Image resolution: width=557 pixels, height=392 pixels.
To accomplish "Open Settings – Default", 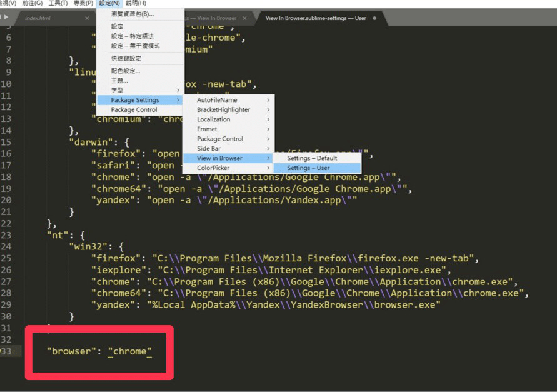I will click(317, 158).
